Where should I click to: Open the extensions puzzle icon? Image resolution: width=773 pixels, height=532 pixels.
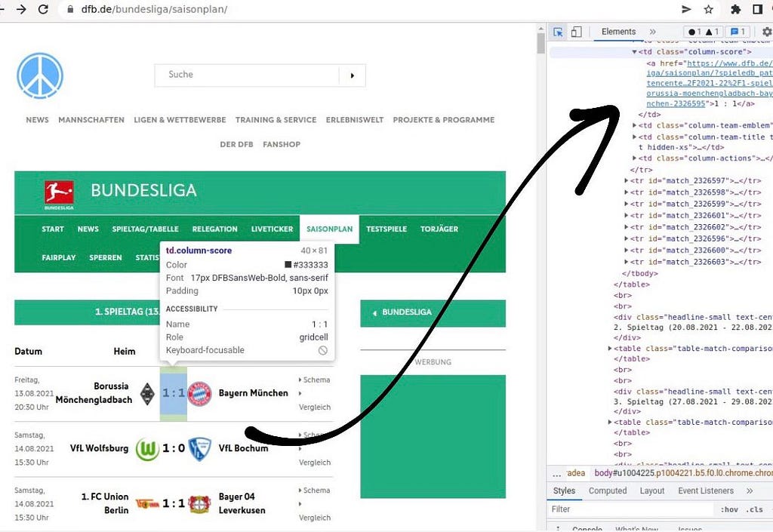[735, 9]
